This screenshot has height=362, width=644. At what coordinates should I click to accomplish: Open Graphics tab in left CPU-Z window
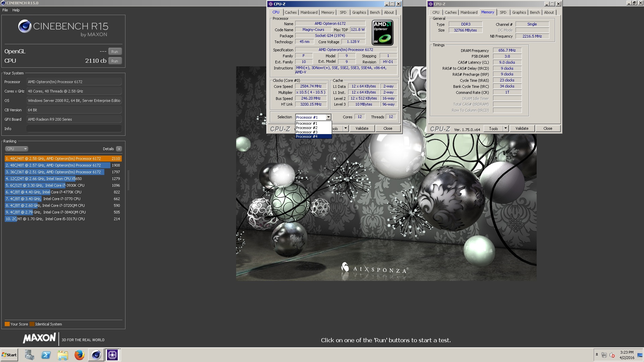359,12
